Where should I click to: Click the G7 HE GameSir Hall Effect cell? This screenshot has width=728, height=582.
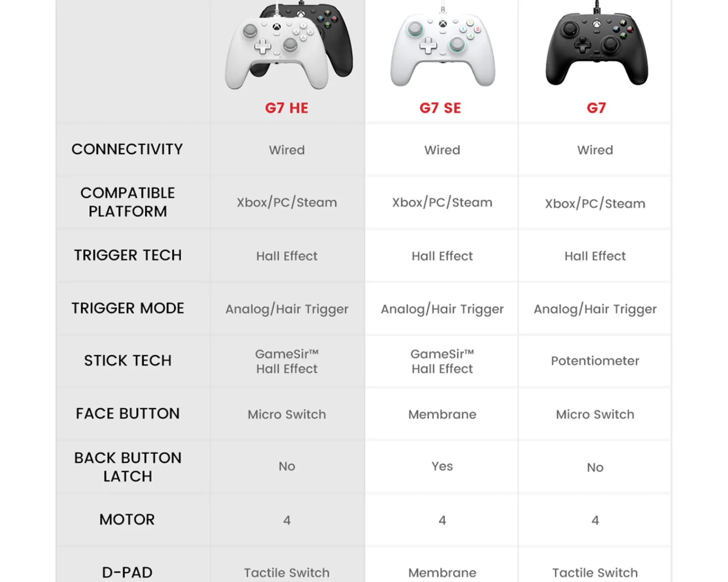pos(287,361)
